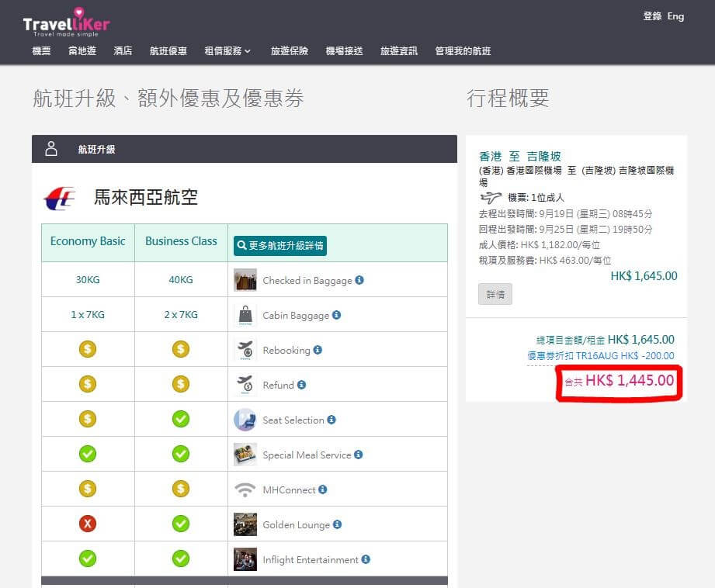The image size is (715, 588).
Task: Click Economy Basic Rebooking fee coin icon
Action: [x=88, y=349]
